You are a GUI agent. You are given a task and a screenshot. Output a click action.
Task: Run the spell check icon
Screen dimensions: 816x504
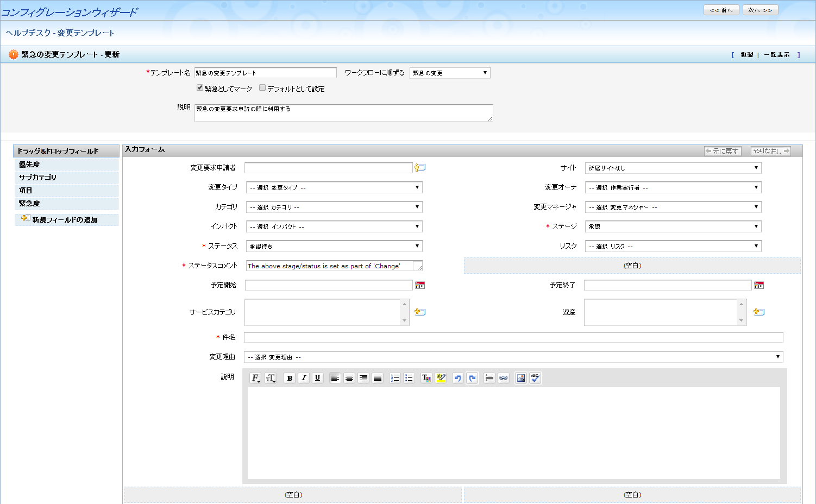tap(535, 378)
